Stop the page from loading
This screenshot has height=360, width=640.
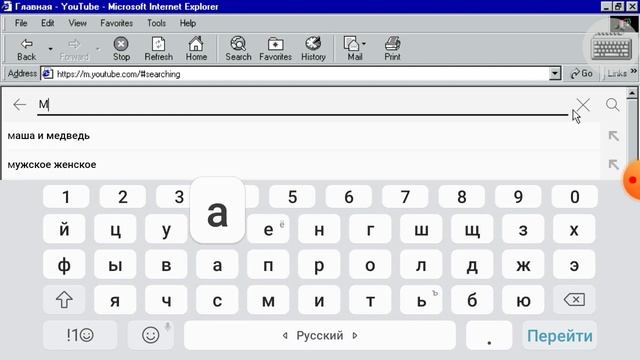point(121,49)
